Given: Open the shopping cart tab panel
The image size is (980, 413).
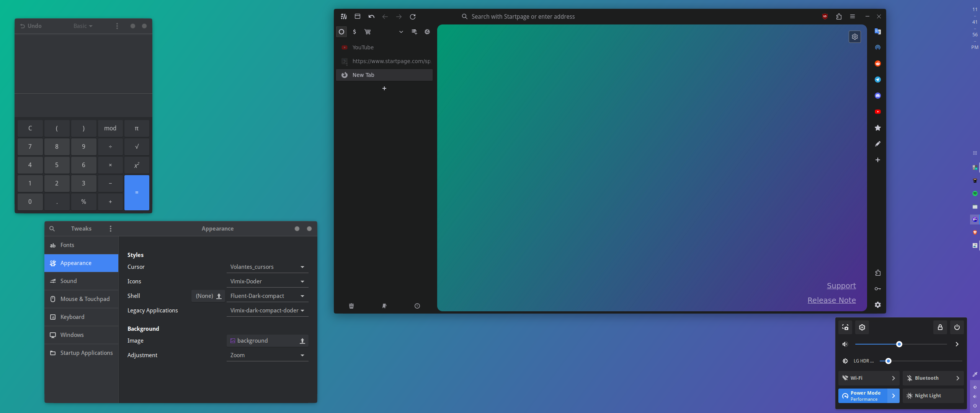Looking at the screenshot, I should pyautogui.click(x=367, y=32).
